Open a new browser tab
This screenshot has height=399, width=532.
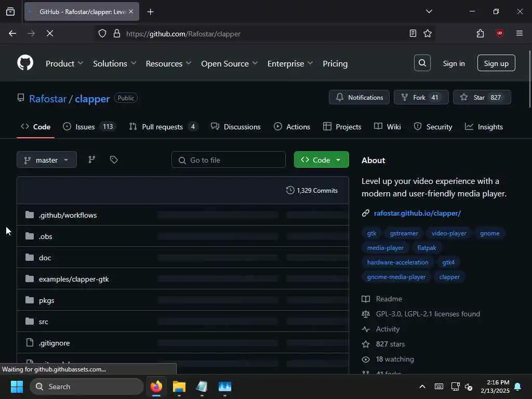click(150, 12)
